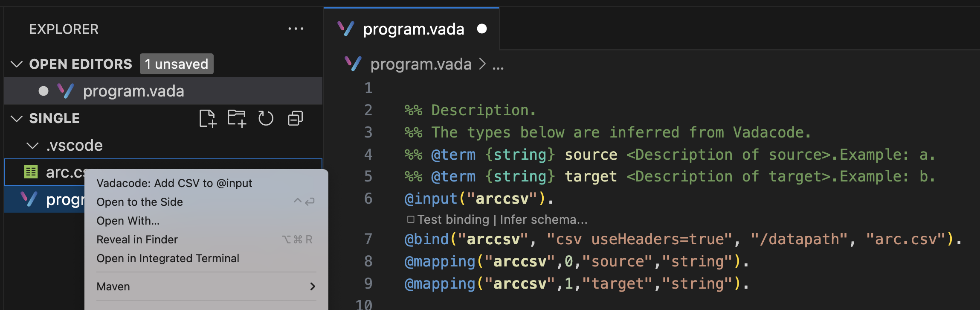
Task: Click Infer schema... code lens link
Action: click(x=544, y=219)
